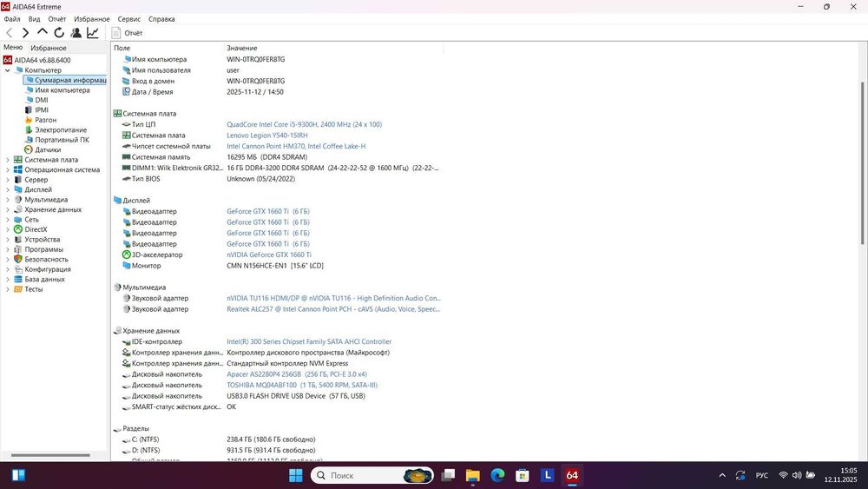The height and width of the screenshot is (489, 868).
Task: Open Intel 300 Series SATA AHCI Controller link
Action: (309, 341)
